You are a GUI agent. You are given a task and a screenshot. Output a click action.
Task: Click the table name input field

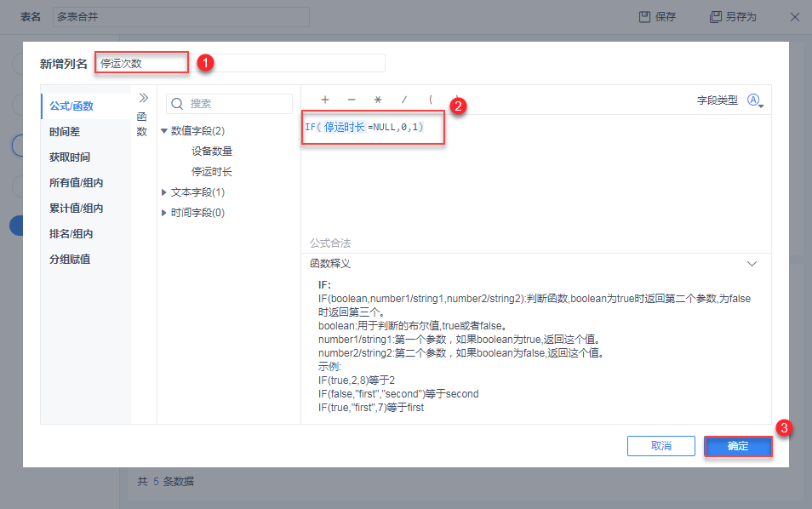(181, 17)
